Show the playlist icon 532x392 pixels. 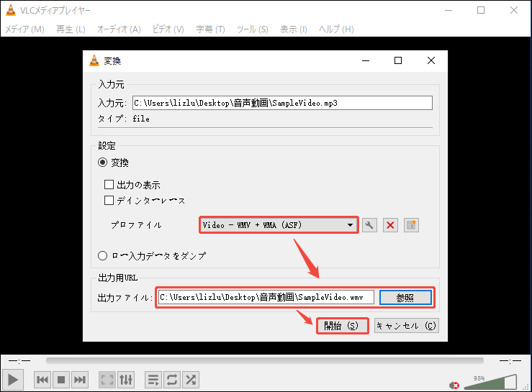coord(153,380)
